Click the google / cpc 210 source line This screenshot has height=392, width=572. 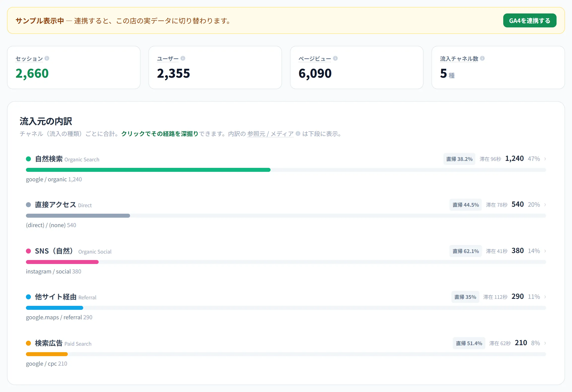pos(47,364)
